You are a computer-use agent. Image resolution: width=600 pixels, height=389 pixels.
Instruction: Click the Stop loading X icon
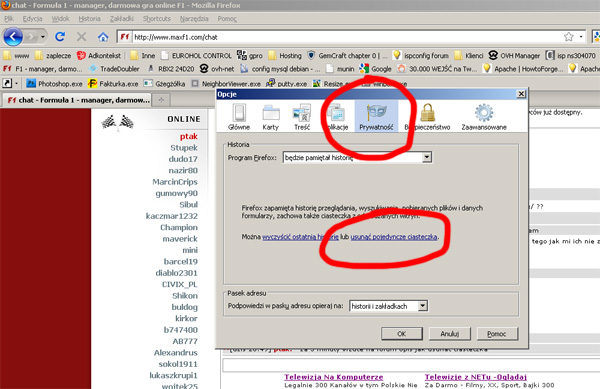[81, 37]
